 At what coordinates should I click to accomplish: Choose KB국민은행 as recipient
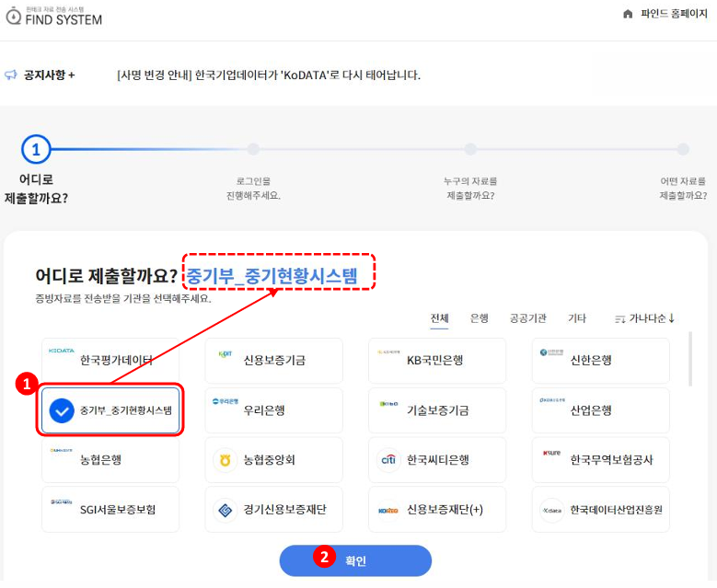click(x=437, y=361)
